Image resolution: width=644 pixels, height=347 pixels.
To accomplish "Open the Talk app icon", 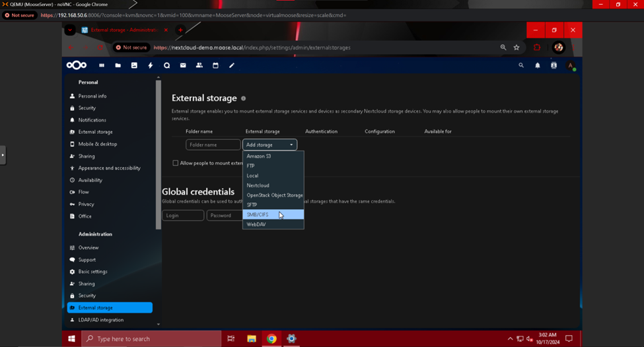I will pos(166,65).
